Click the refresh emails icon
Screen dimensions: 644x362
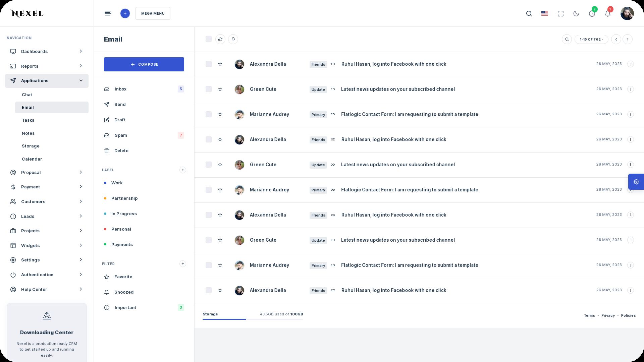click(x=220, y=39)
